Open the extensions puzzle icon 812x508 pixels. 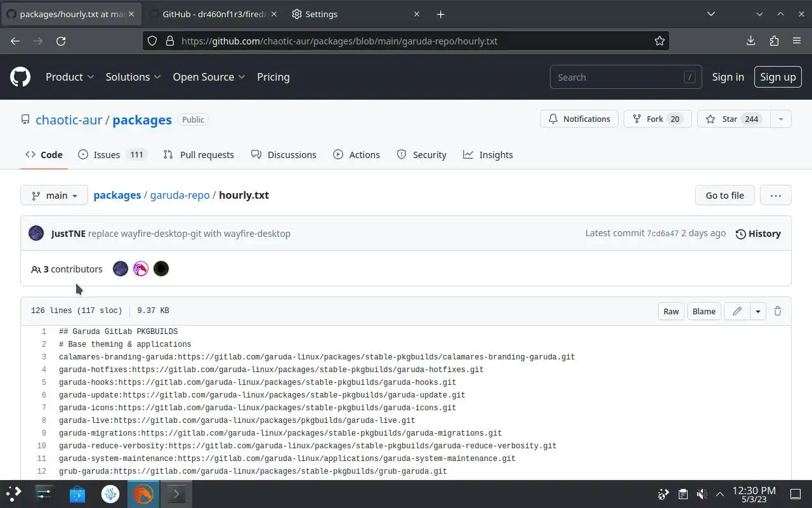(774, 41)
